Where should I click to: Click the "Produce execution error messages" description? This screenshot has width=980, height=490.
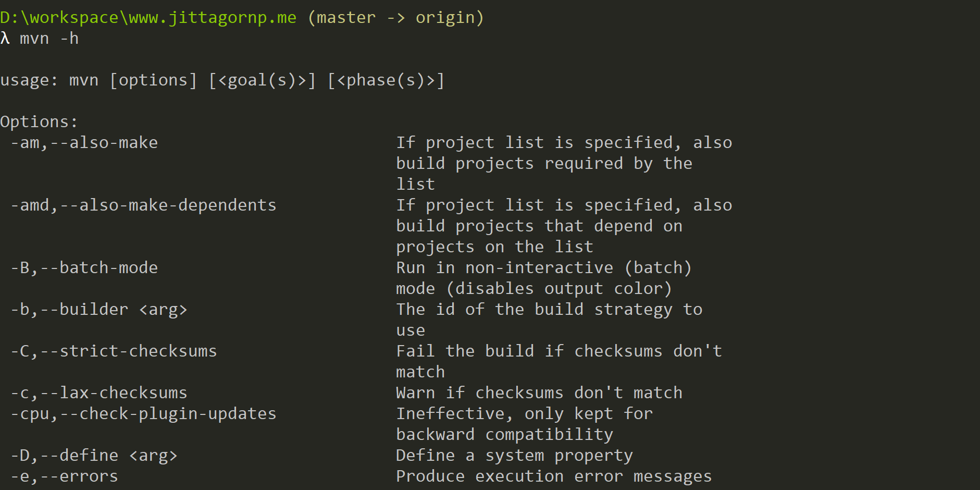tap(554, 476)
